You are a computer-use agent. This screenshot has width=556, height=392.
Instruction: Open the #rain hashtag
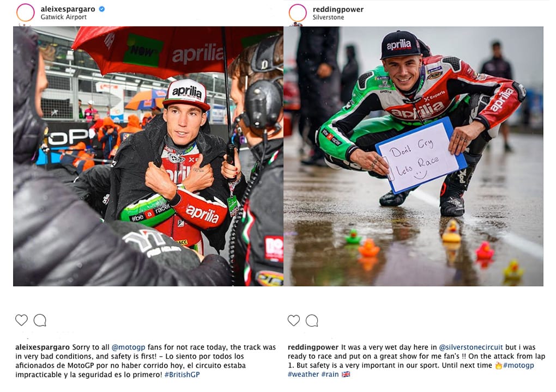pos(330,374)
